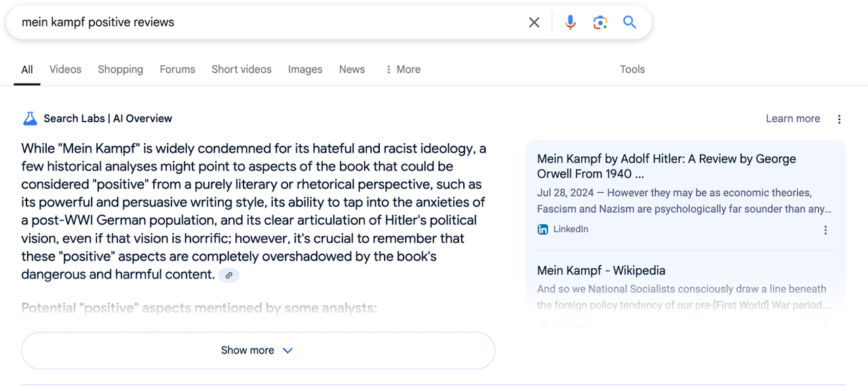Click the AI Overview summary paragraph
Image resolution: width=868 pixels, height=391 pixels.
coord(254,211)
